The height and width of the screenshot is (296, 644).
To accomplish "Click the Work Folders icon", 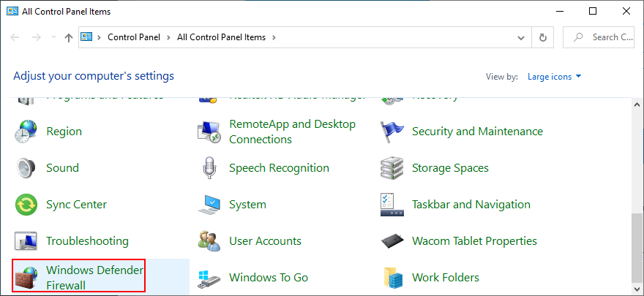I will pyautogui.click(x=393, y=278).
